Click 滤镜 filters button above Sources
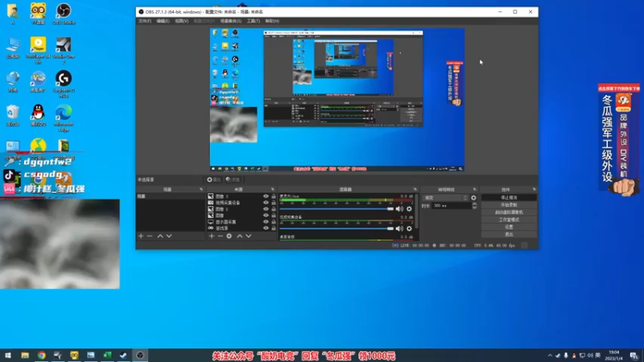Viewport: 644px width, 362px height. [233, 179]
